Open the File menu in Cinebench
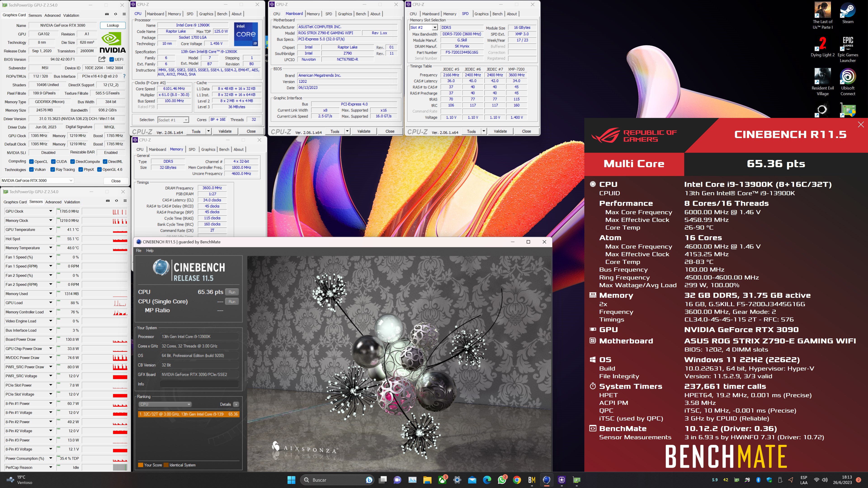Viewport: 868px width, 488px height. [139, 251]
